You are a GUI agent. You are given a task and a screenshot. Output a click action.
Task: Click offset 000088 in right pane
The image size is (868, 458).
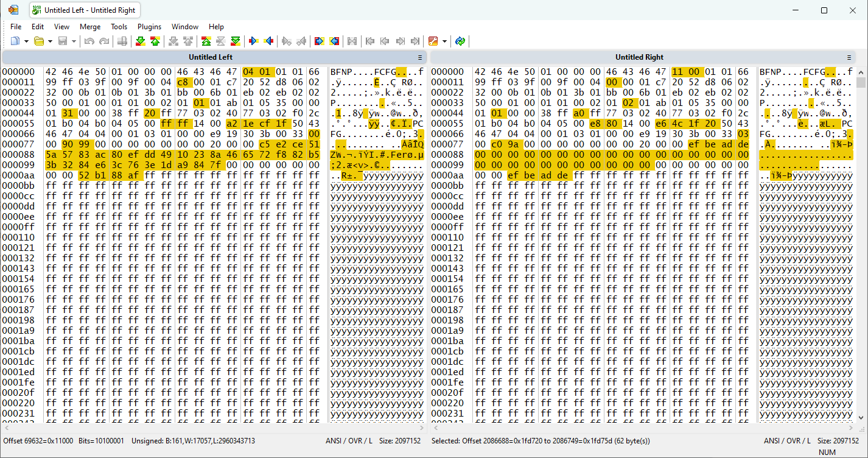[x=448, y=155]
